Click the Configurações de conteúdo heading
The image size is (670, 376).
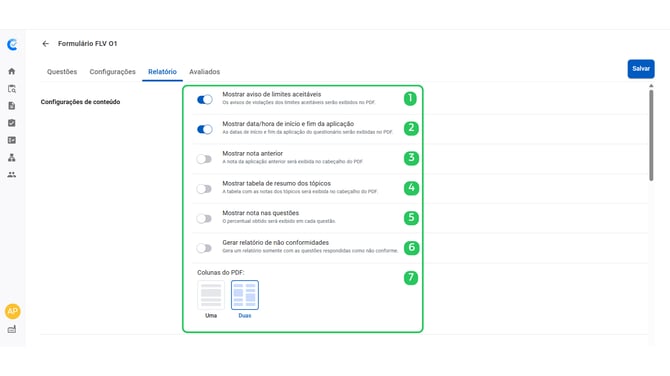point(80,102)
